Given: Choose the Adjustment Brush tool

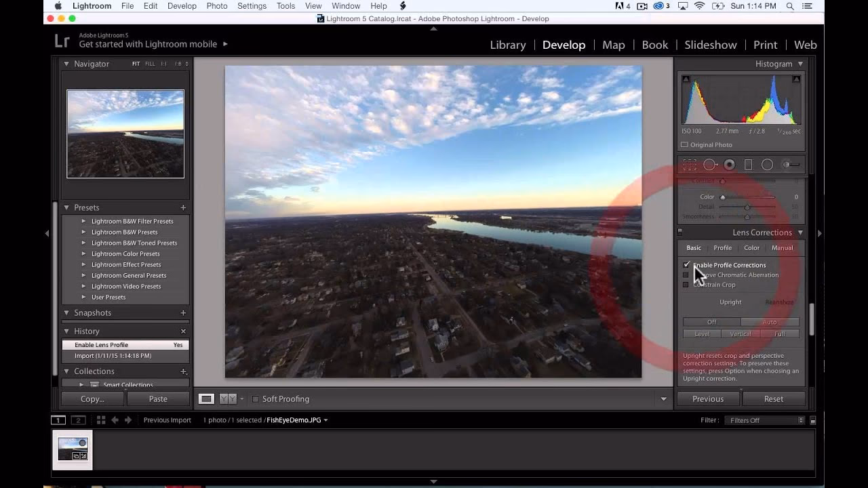Looking at the screenshot, I should click(790, 165).
